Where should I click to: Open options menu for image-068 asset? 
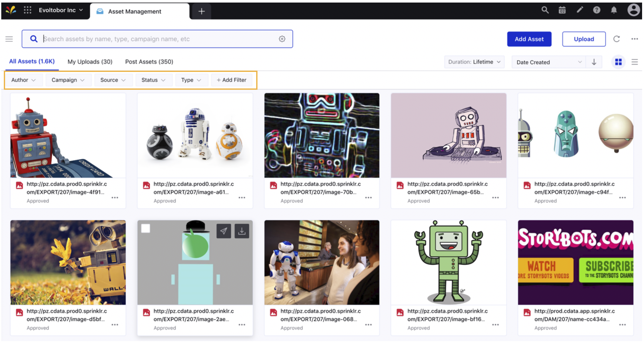click(x=368, y=325)
